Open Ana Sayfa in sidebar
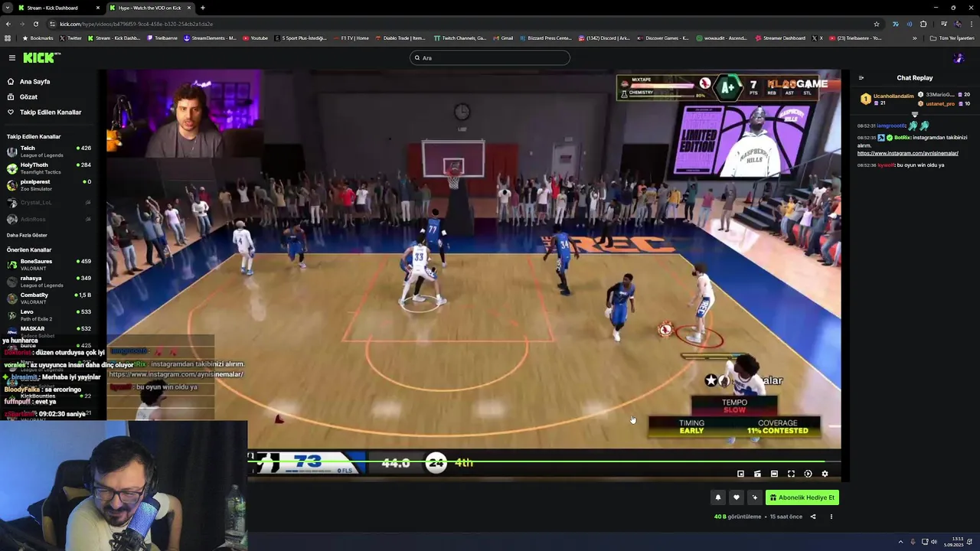The width and height of the screenshot is (980, 551). tap(34, 82)
